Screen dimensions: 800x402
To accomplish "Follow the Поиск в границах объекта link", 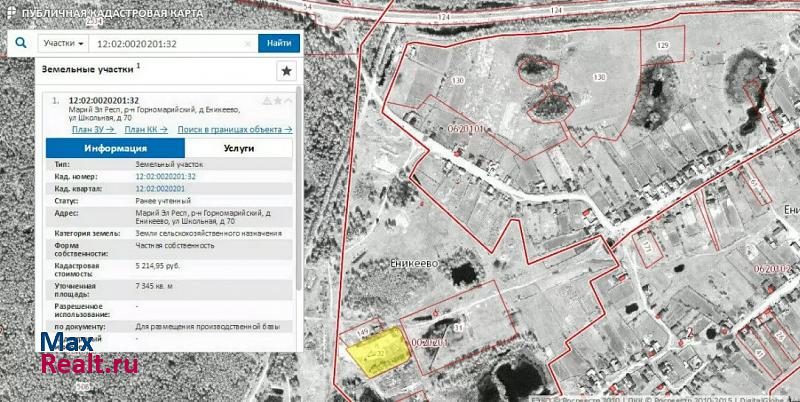I will tap(234, 129).
